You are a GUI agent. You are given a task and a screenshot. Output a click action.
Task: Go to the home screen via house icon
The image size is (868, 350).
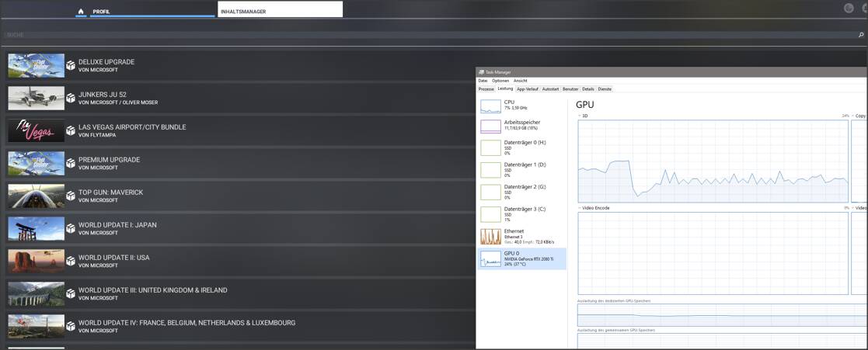pyautogui.click(x=82, y=11)
